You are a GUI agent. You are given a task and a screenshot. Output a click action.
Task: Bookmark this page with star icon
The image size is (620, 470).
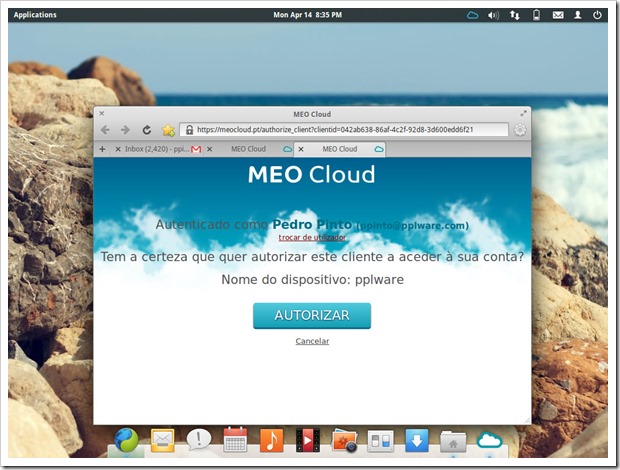pos(168,130)
